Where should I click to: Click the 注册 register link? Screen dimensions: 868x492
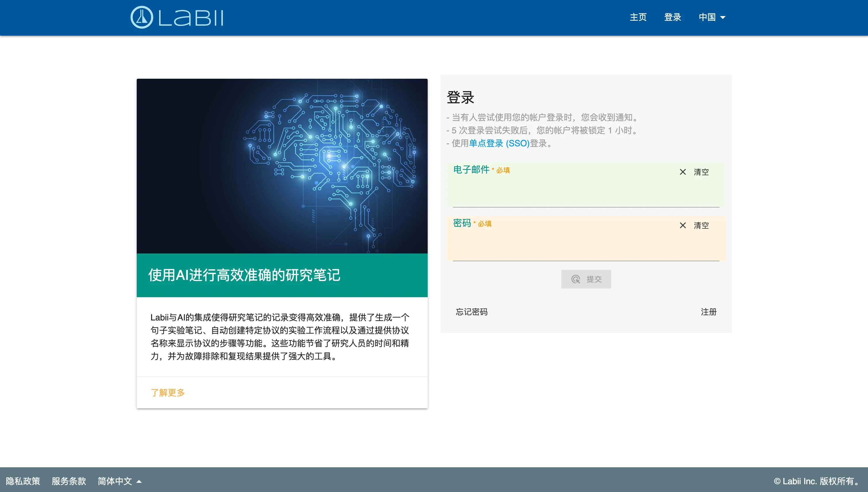708,312
